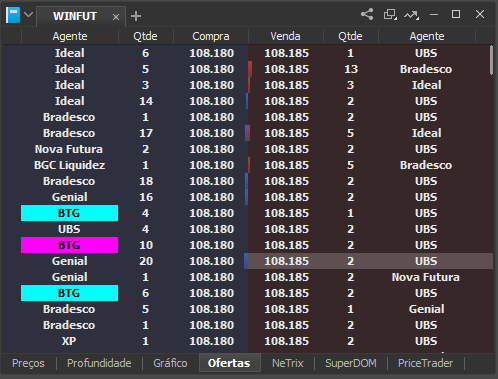Click the right Agente column header

point(427,36)
